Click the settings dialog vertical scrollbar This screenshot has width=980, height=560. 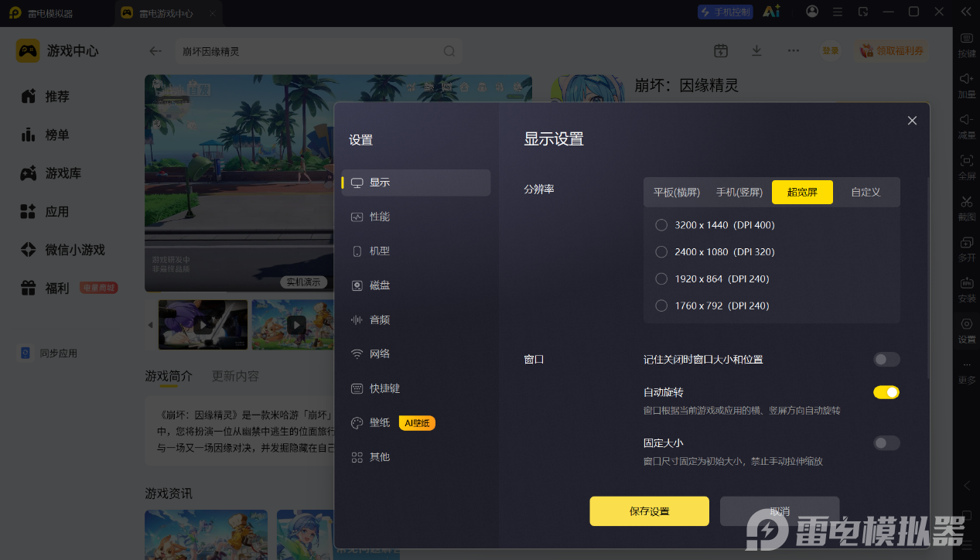(x=928, y=278)
